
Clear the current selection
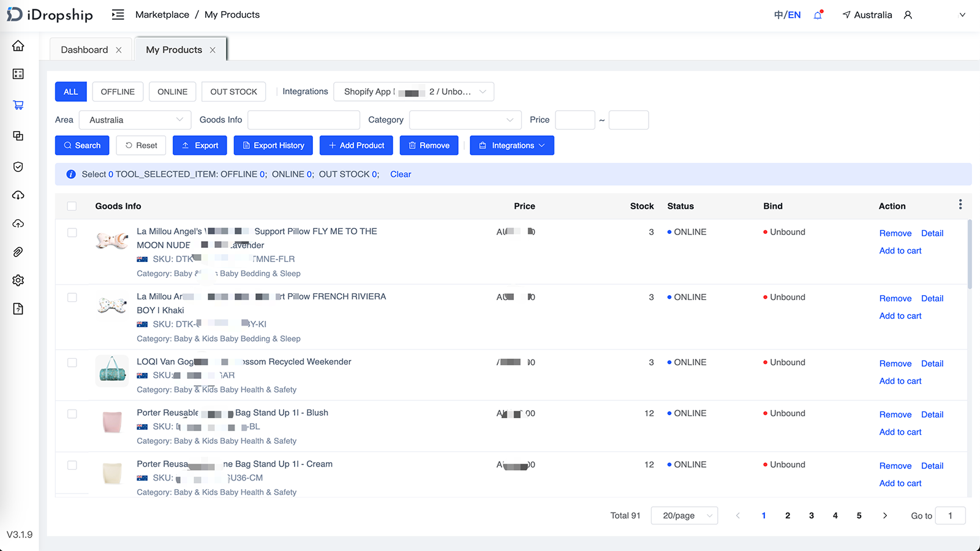coord(401,174)
